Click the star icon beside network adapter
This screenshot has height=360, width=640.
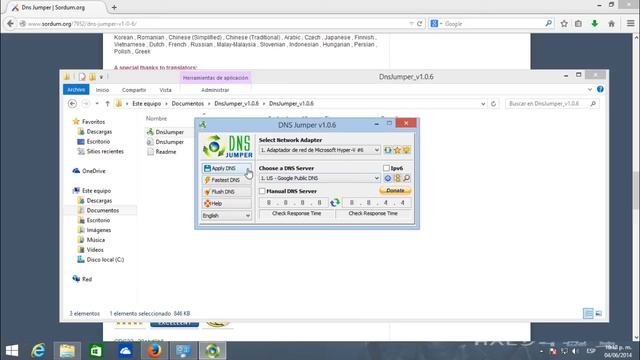tap(397, 150)
